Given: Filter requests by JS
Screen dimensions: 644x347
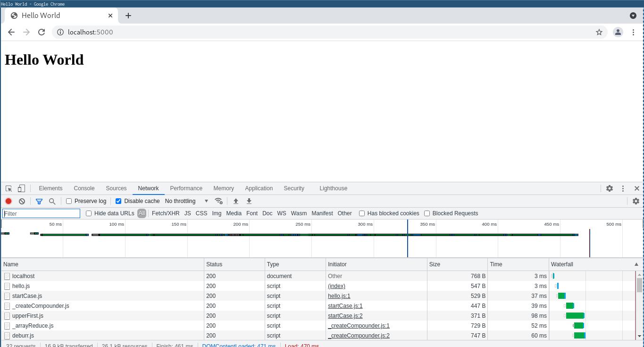Looking at the screenshot, I should 187,213.
